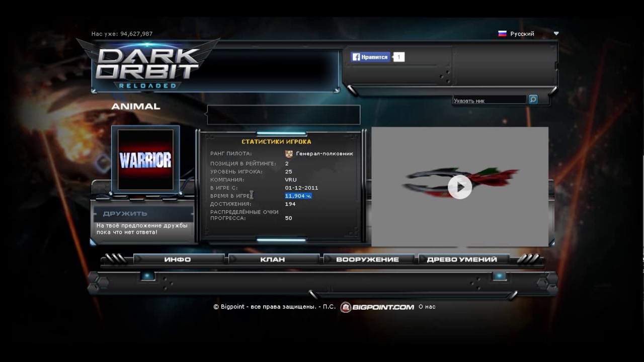Show the ДРЕВО УМЕНИЙ tab
Image resolution: width=644 pixels, height=362 pixels.
pos(462,259)
